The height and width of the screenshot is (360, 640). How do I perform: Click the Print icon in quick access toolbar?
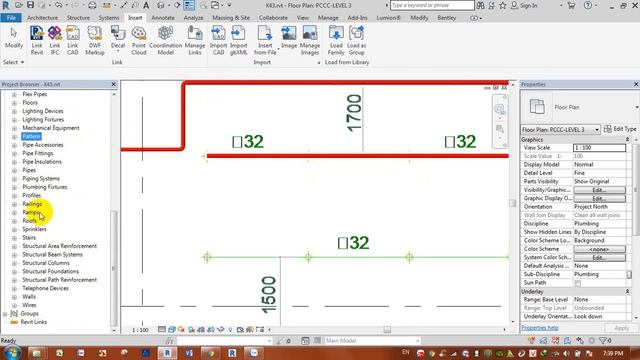coord(93,5)
